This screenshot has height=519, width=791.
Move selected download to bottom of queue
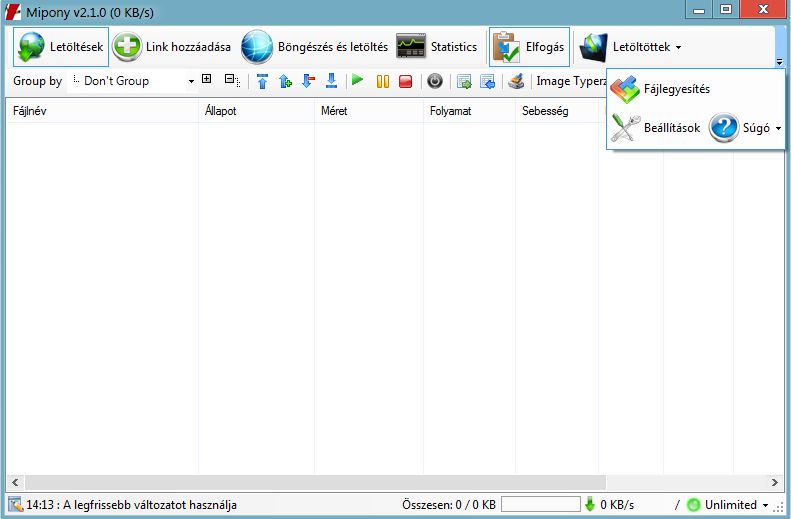click(331, 81)
